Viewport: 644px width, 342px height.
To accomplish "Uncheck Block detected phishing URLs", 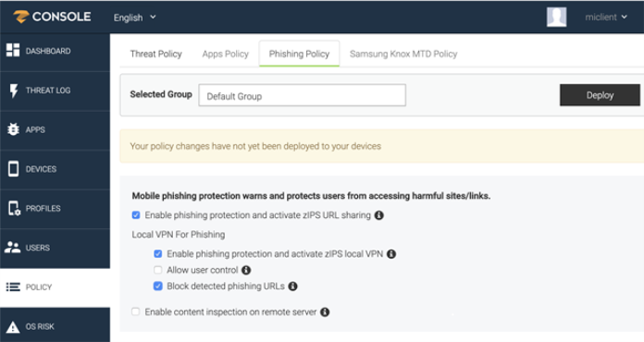I will point(157,286).
